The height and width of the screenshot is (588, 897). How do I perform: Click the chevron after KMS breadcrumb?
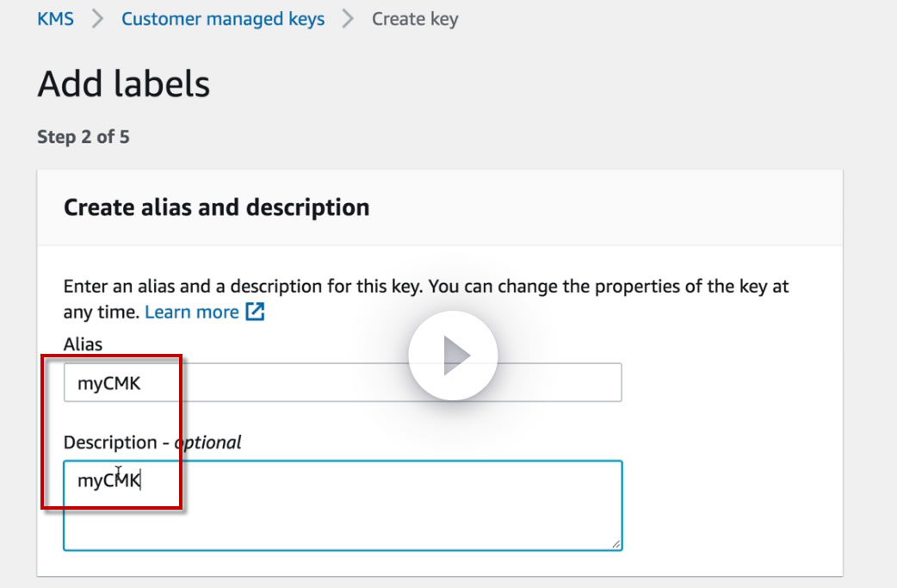(97, 19)
